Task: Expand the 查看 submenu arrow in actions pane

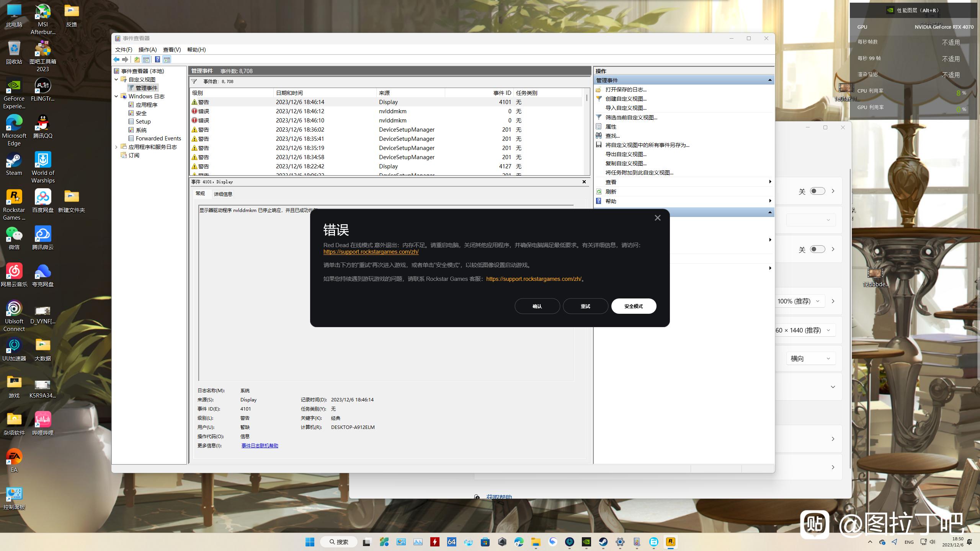Action: 770,182
